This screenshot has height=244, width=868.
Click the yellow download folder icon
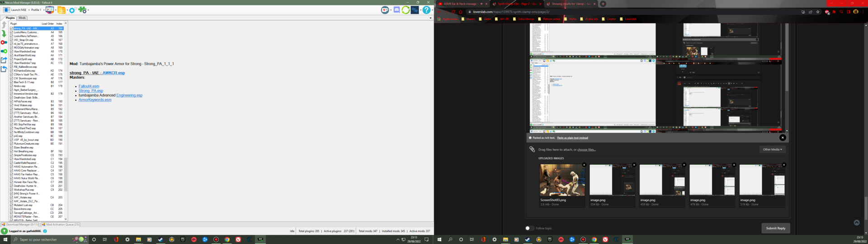[61, 10]
